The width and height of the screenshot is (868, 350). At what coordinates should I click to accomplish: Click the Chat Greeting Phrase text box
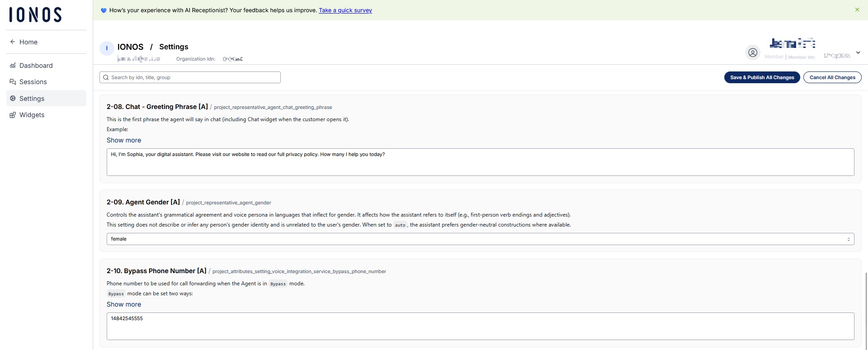480,162
